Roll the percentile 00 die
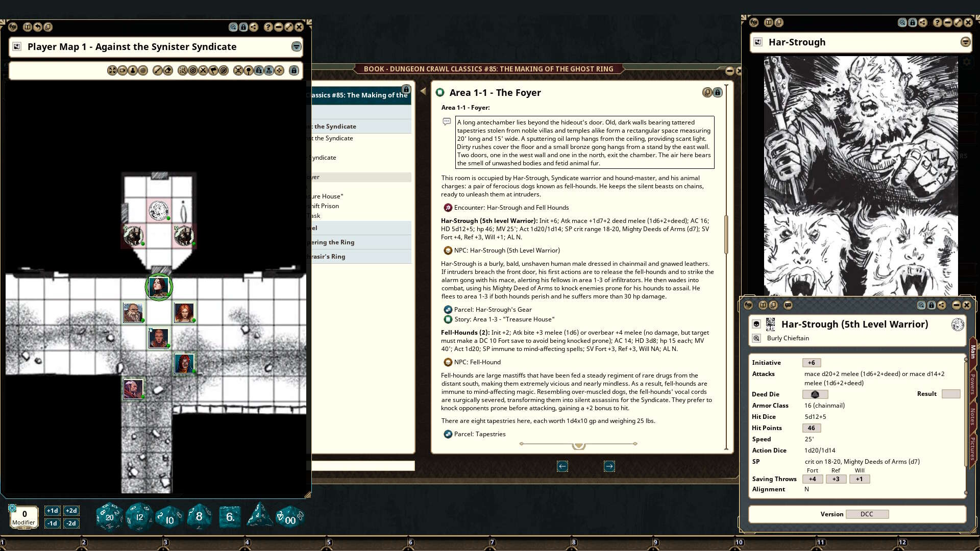 pyautogui.click(x=290, y=517)
